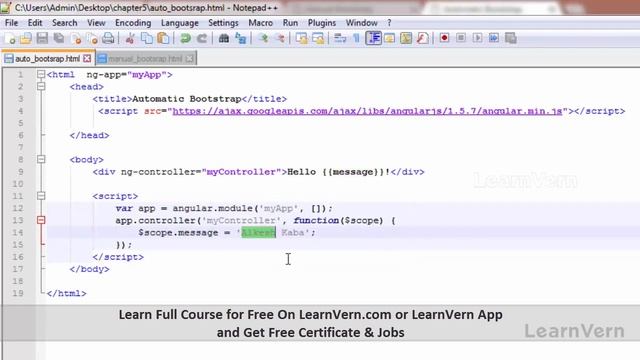Click the Replace toolbar icon

click(240, 38)
